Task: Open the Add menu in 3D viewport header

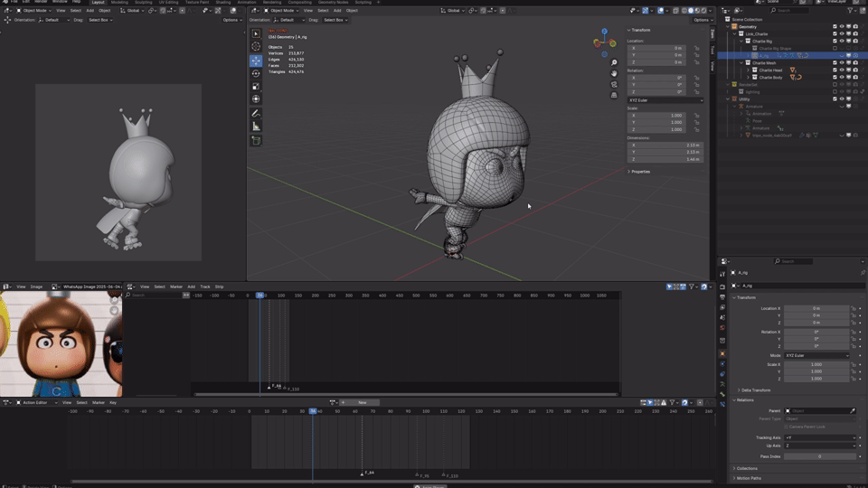Action: pos(337,11)
